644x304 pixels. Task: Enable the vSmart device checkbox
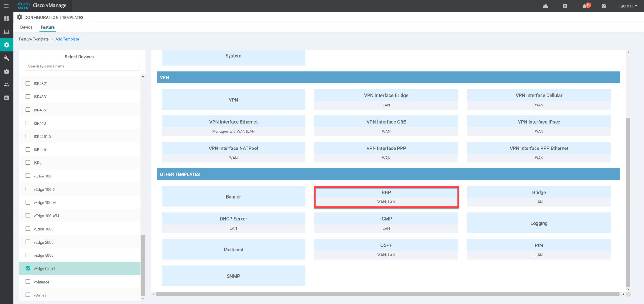coord(28,295)
